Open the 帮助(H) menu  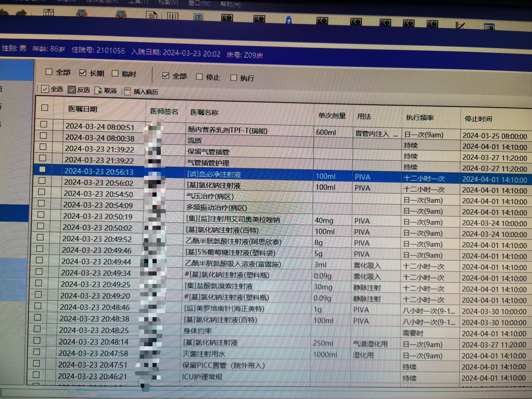pyautogui.click(x=230, y=4)
